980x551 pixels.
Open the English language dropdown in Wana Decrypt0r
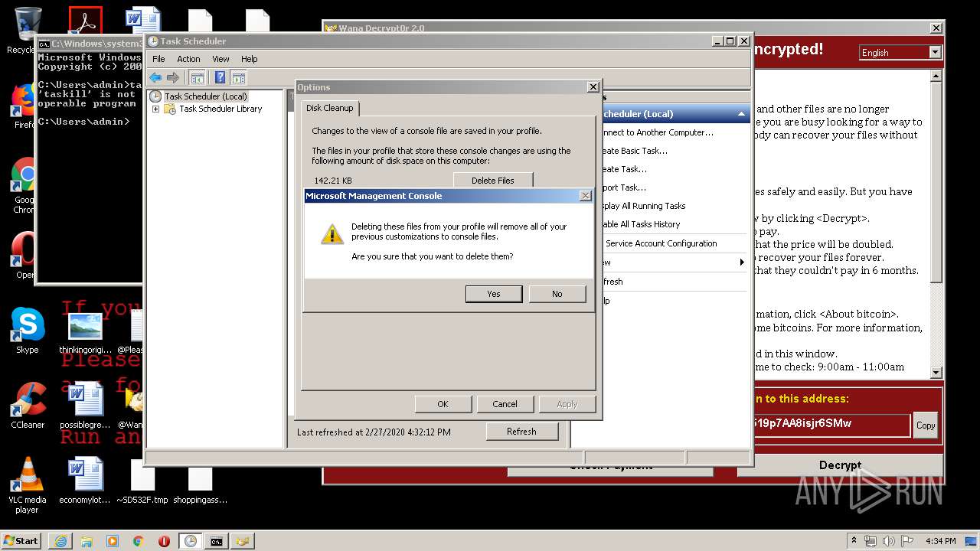click(x=935, y=52)
